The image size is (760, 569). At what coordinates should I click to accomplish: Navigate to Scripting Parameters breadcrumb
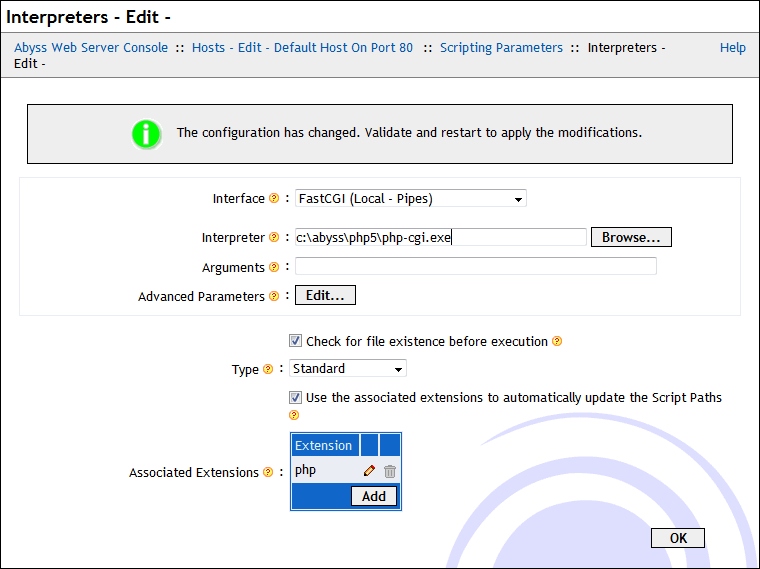coord(501,48)
